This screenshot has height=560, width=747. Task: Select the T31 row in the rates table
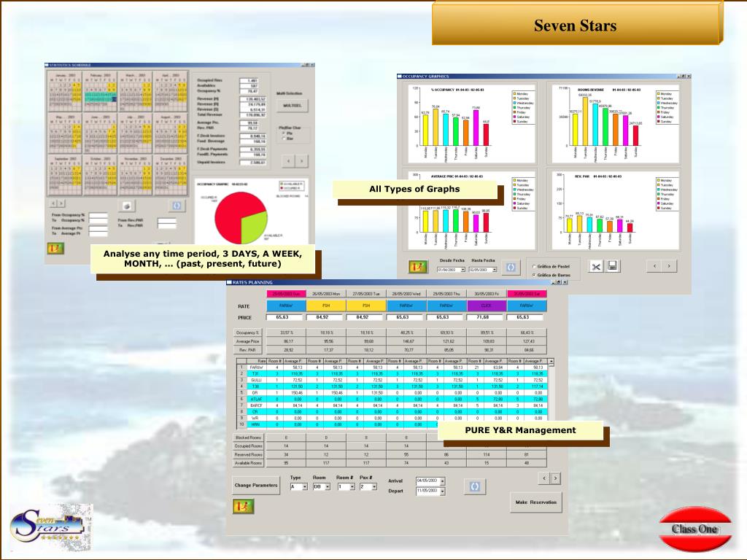pos(392,374)
